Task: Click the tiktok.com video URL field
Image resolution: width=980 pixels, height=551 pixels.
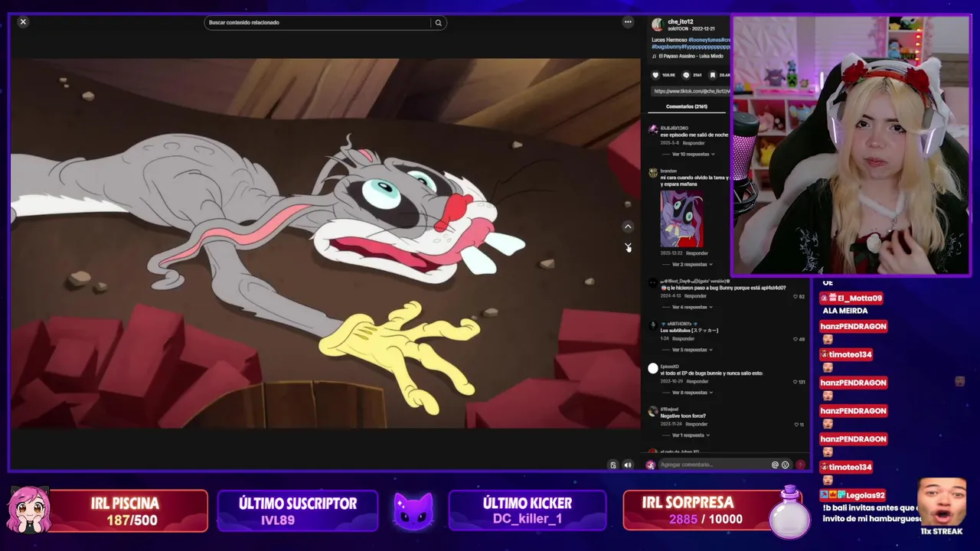Action: (x=691, y=91)
